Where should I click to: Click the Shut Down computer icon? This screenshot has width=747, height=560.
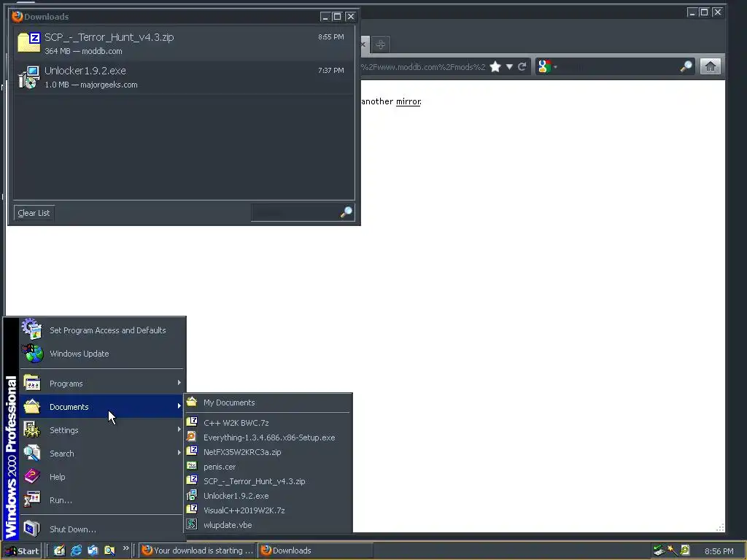[32, 529]
